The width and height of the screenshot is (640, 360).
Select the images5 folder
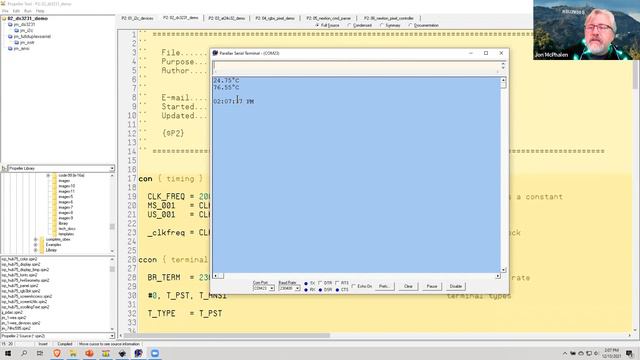coord(65,197)
